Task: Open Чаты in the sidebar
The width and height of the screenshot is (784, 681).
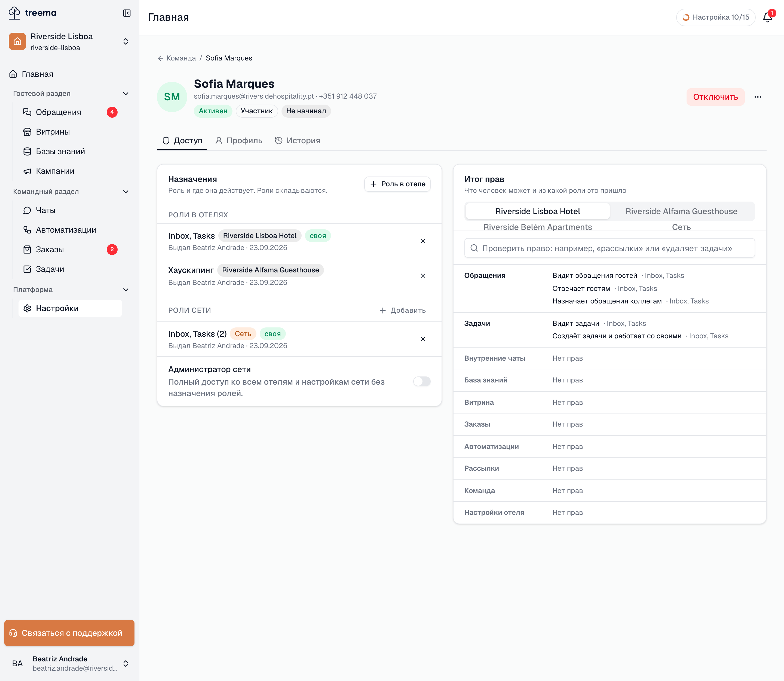Action: (x=70, y=210)
